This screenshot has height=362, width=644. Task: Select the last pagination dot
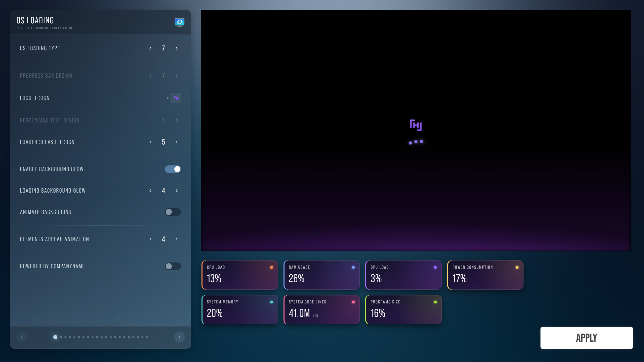pos(147,337)
